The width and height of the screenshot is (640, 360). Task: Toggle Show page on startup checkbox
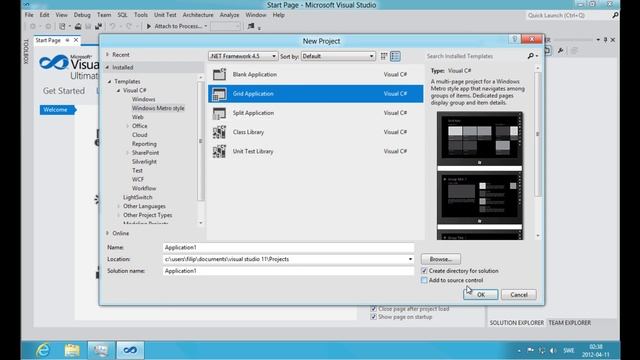pos(373,317)
